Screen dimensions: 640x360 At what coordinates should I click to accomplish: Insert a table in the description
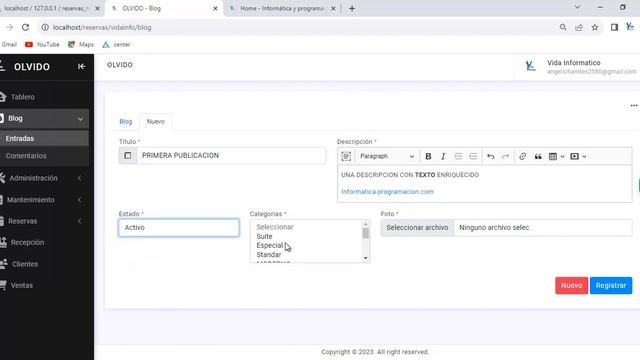[x=553, y=156]
